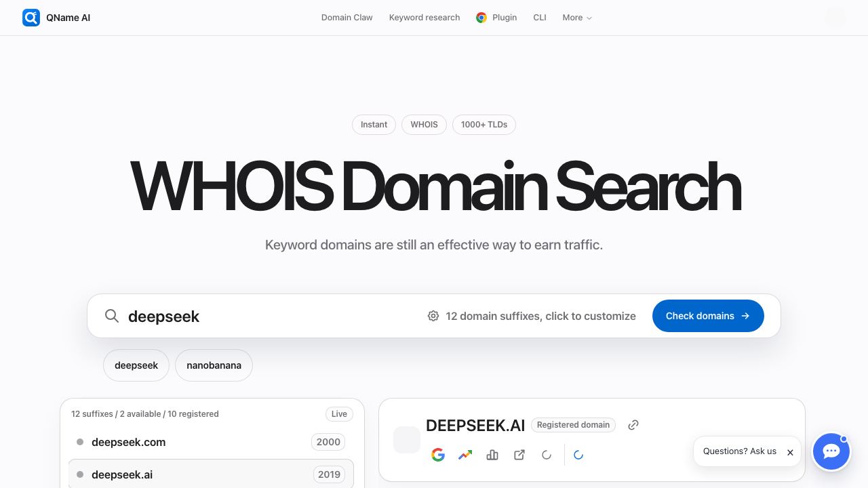This screenshot has width=868, height=488.
Task: Click the Chrome Plugin icon
Action: click(481, 18)
